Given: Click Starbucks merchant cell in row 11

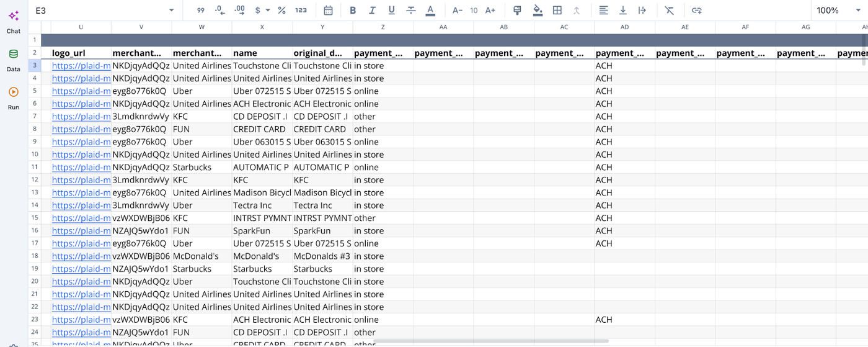Looking at the screenshot, I should point(202,167).
